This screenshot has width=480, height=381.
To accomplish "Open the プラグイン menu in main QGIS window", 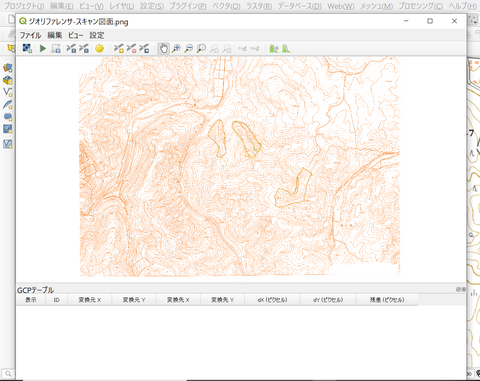I will pyautogui.click(x=188, y=6).
